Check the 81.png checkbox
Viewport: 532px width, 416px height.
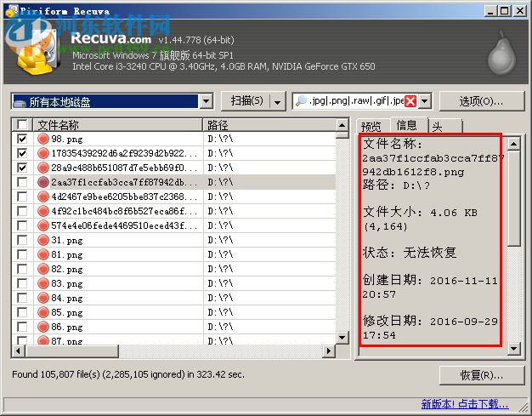coord(22,254)
